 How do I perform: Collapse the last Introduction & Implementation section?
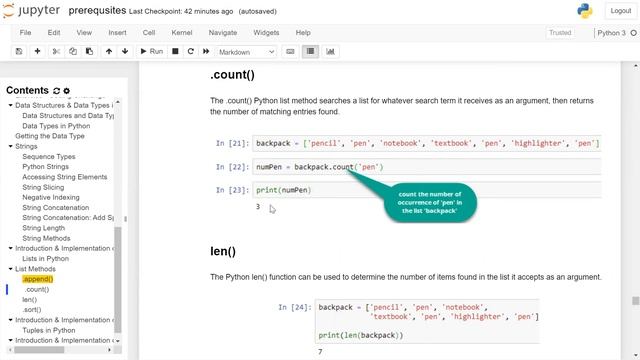click(10, 340)
